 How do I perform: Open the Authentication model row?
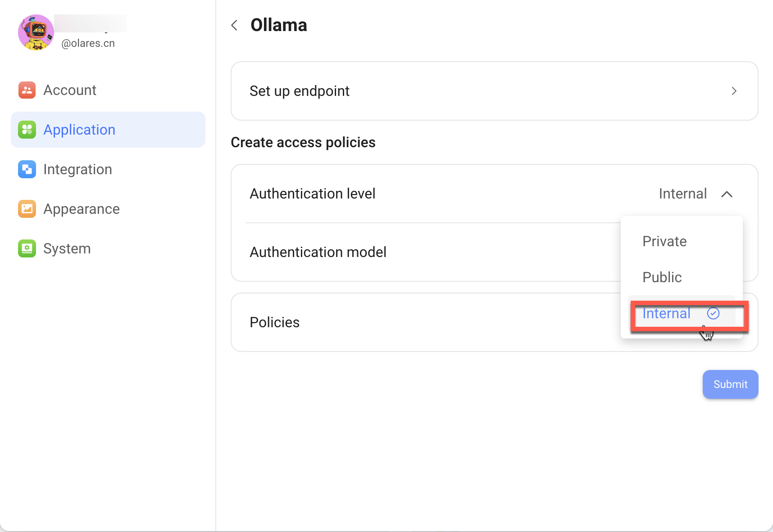pos(318,252)
